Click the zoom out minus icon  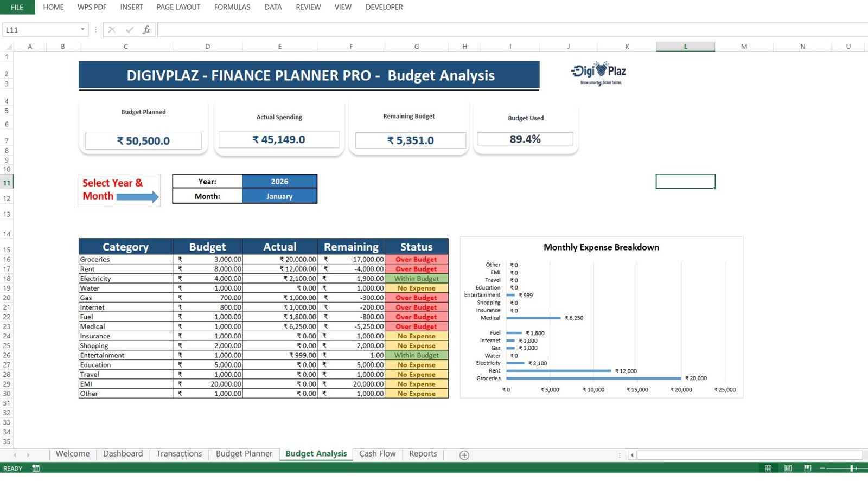pos(822,468)
